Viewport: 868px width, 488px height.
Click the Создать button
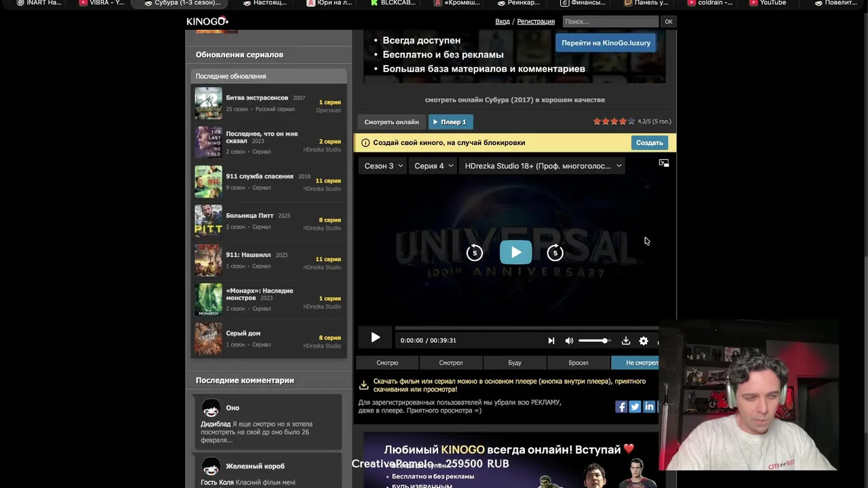point(649,142)
